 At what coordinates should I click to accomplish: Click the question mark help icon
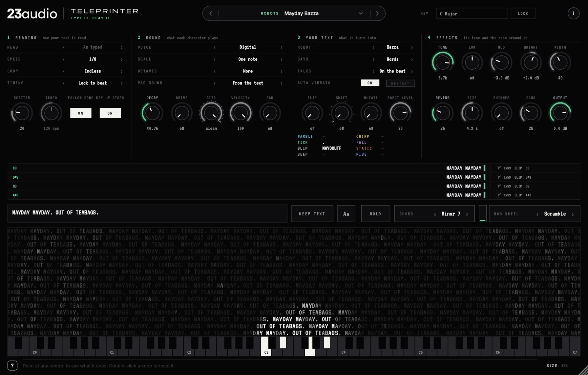point(12,365)
